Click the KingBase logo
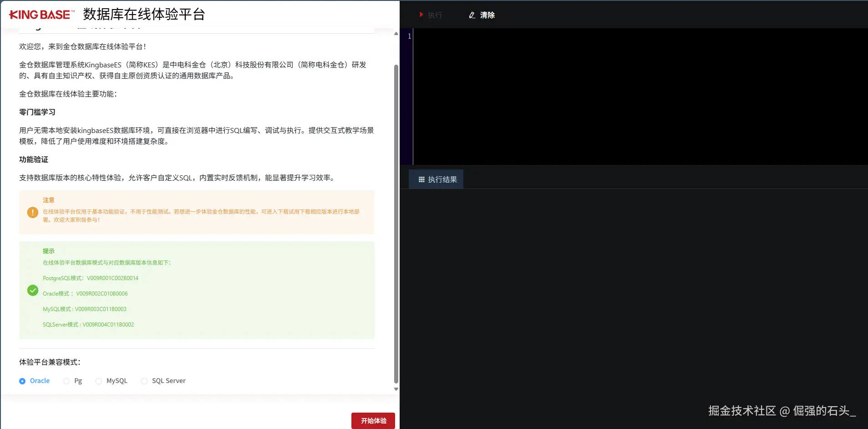The width and height of the screenshot is (868, 429). point(41,15)
